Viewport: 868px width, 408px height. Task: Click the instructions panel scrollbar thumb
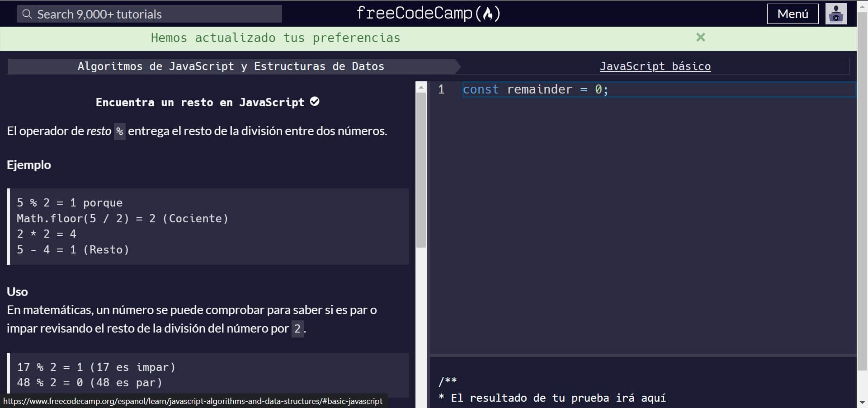[421, 170]
